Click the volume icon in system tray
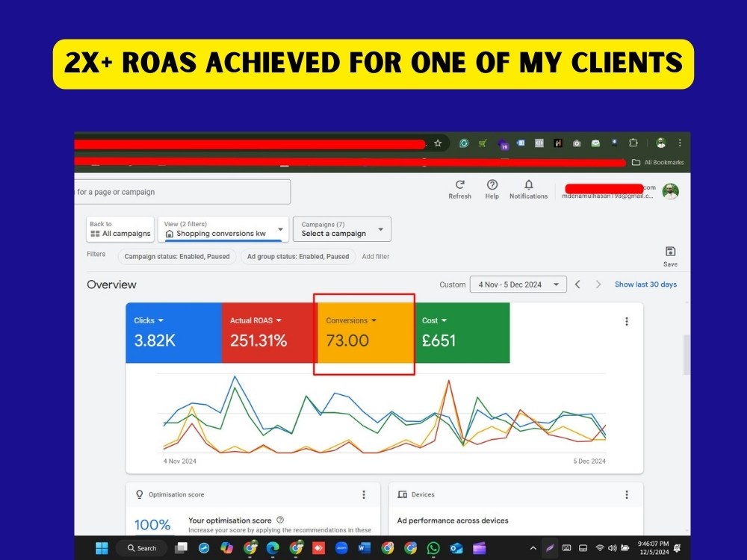 pos(613,548)
